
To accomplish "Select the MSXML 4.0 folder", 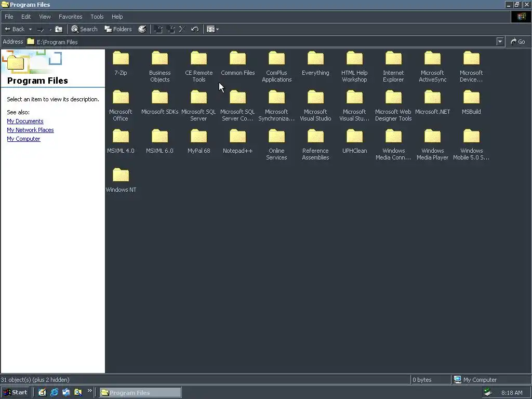I will coord(121,142).
